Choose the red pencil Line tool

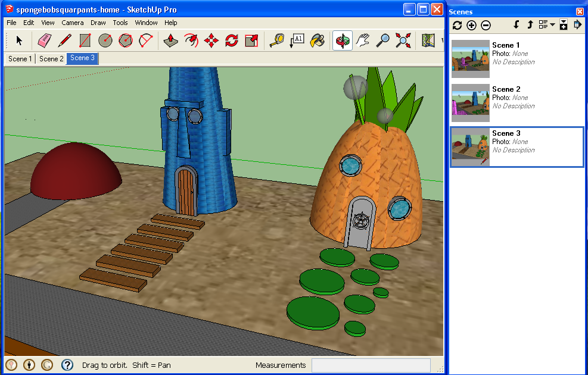pyautogui.click(x=64, y=40)
